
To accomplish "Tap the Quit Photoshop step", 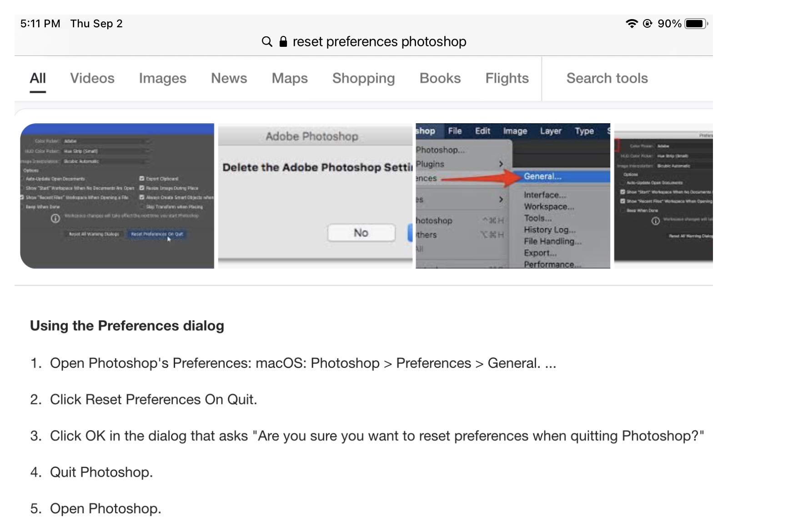I will point(101,472).
